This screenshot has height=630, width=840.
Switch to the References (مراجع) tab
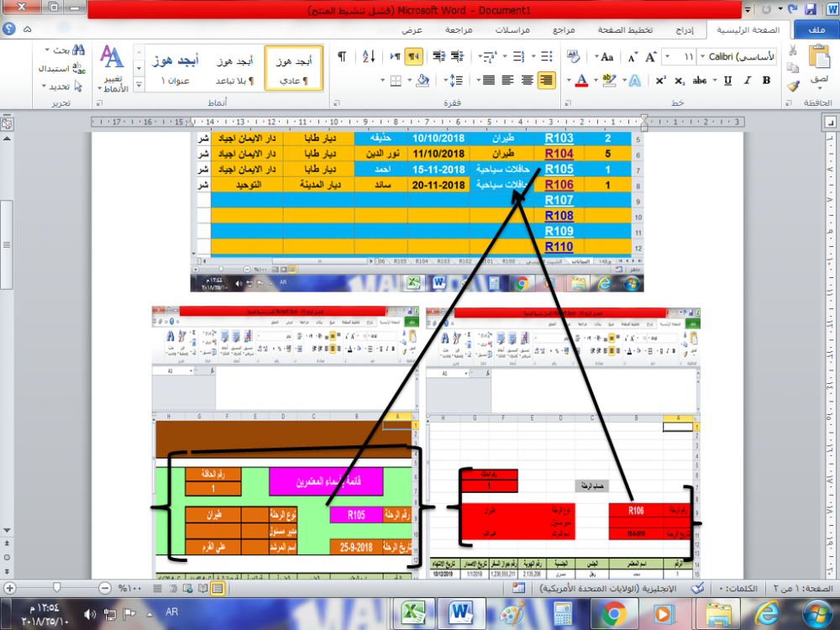pyautogui.click(x=564, y=30)
